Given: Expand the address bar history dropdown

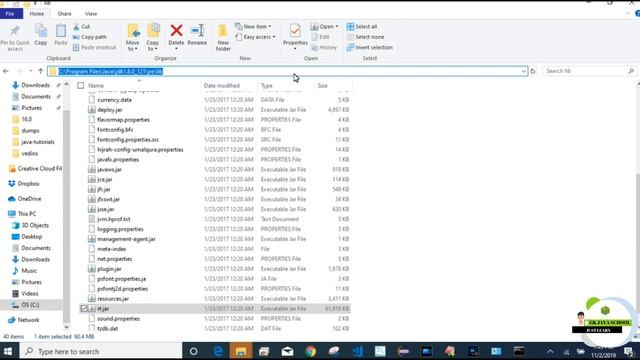Looking at the screenshot, I should click(x=523, y=71).
